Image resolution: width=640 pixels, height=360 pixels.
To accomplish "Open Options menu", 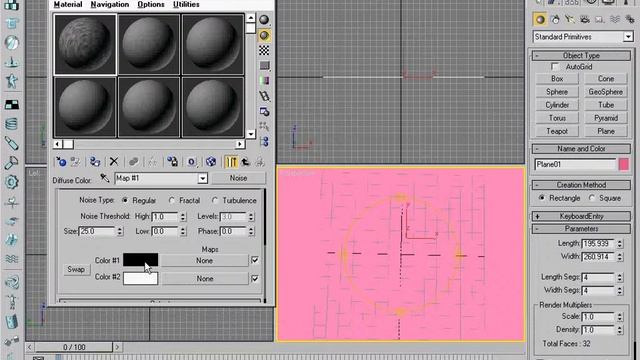I will click(151, 4).
